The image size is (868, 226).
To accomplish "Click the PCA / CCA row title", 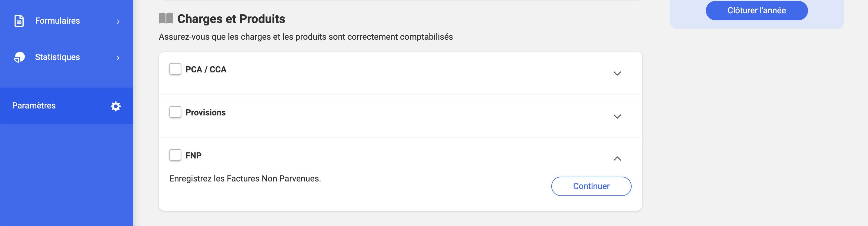I will click(x=206, y=69).
